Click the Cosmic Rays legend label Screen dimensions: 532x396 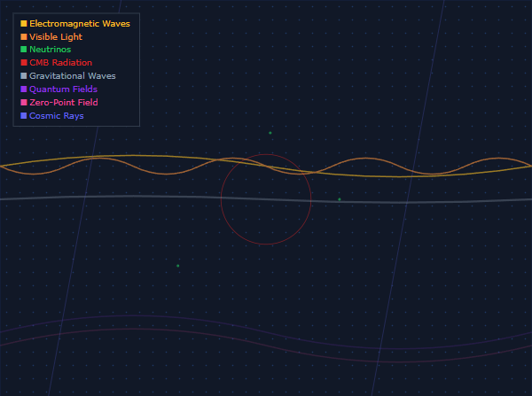pos(57,116)
